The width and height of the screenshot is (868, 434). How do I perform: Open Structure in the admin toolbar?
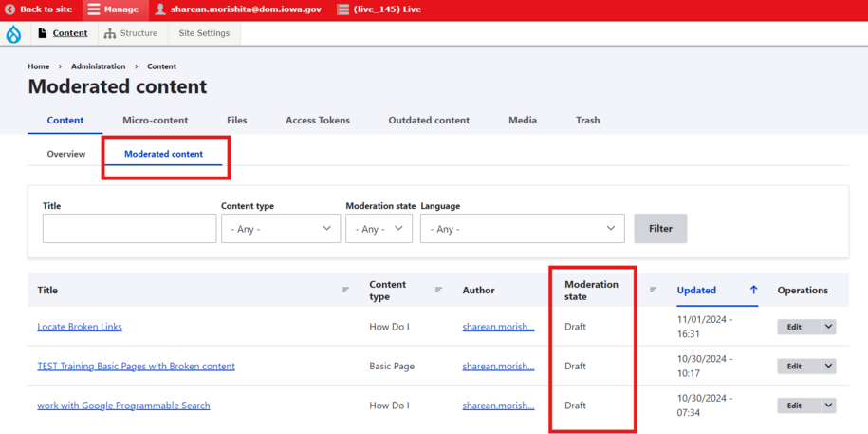[x=131, y=33]
